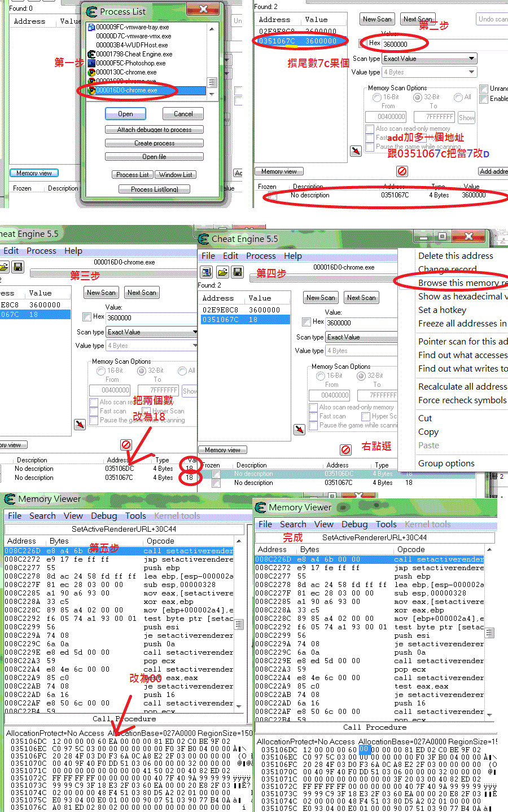
Task: Click title icon of left Memory Viewer
Action: tap(10, 499)
